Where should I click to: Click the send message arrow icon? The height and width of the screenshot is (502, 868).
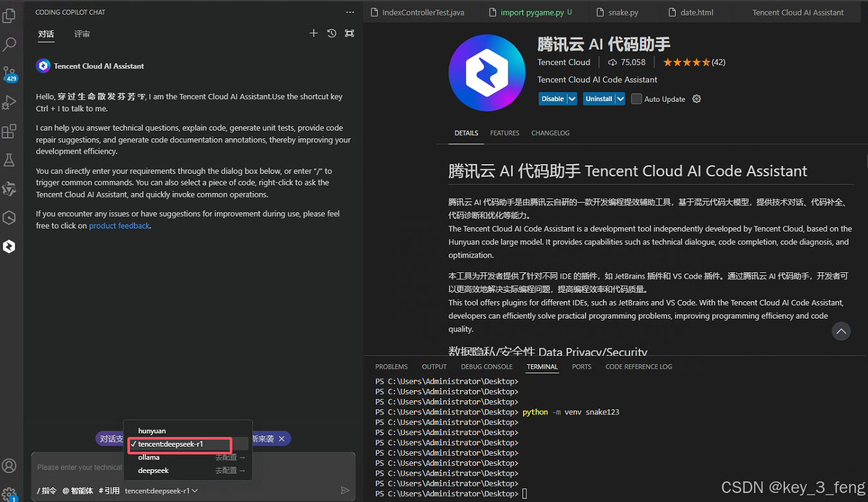pos(345,490)
